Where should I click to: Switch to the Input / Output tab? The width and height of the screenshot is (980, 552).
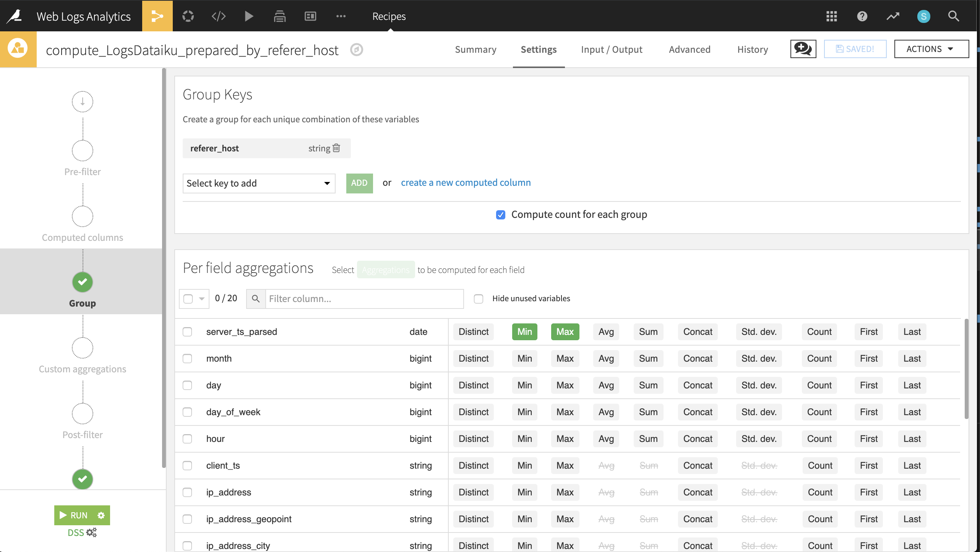coord(612,49)
